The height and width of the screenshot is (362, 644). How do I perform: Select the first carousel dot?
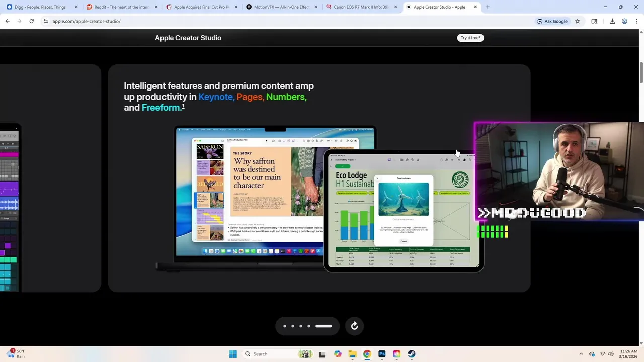285,326
